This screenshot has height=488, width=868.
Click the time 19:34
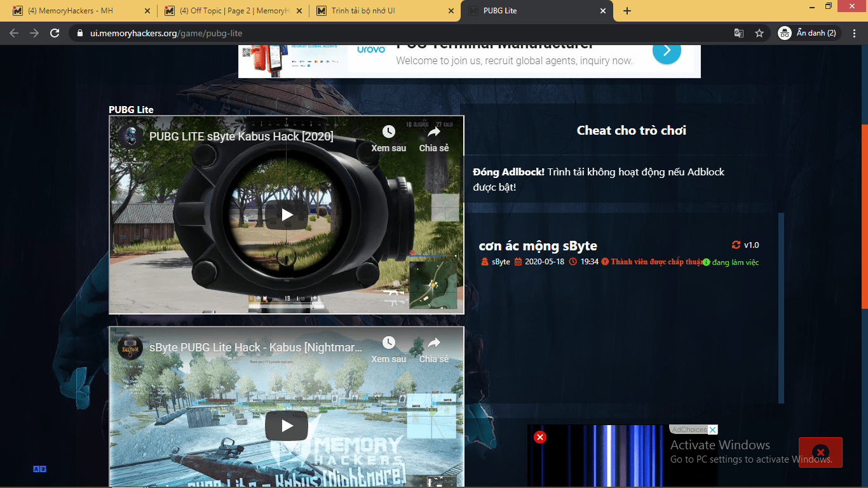[x=589, y=262]
